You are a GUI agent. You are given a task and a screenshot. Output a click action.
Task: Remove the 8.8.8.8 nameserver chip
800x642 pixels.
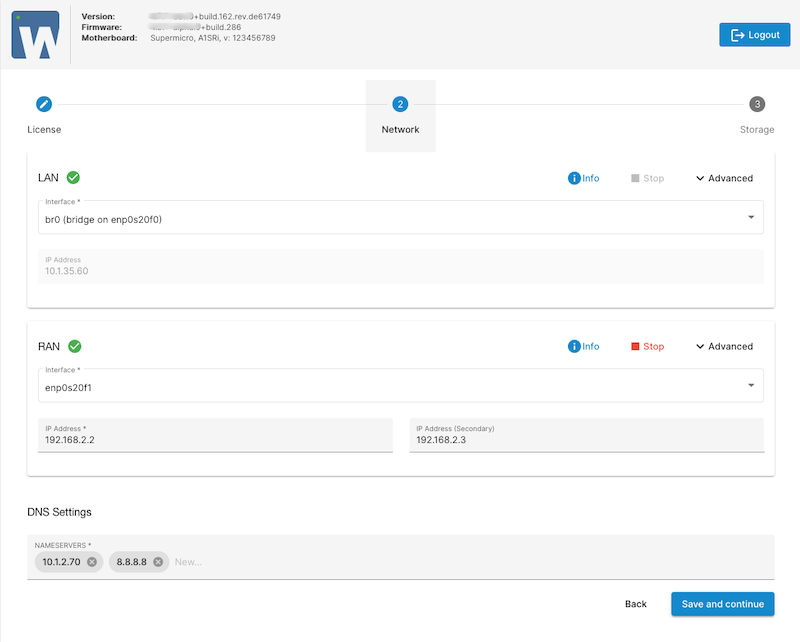[158, 562]
